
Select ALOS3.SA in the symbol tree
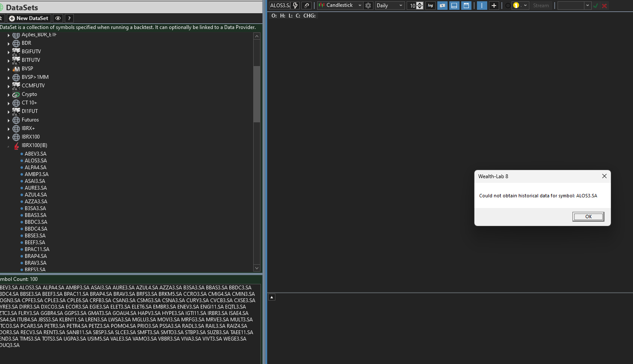click(x=36, y=161)
